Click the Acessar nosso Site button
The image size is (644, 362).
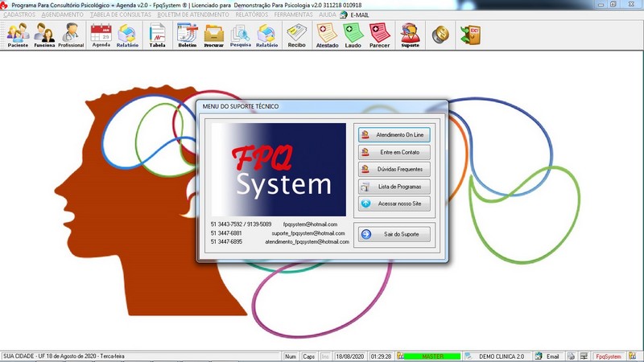393,204
